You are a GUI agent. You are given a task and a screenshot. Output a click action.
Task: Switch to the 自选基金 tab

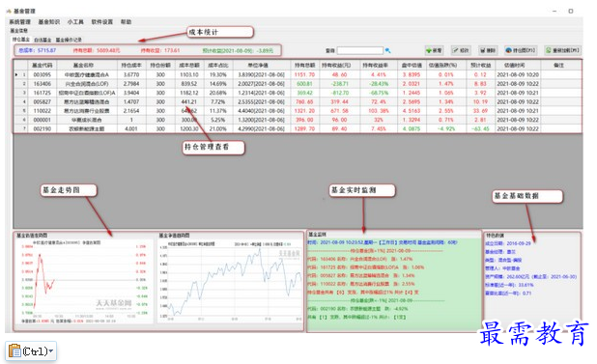click(x=43, y=40)
